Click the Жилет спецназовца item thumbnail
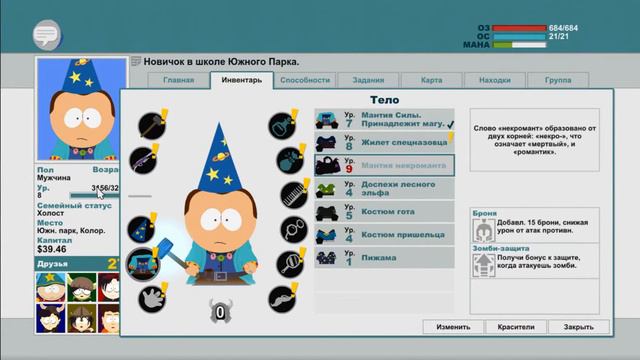Screen dimensions: 640x360 327,143
